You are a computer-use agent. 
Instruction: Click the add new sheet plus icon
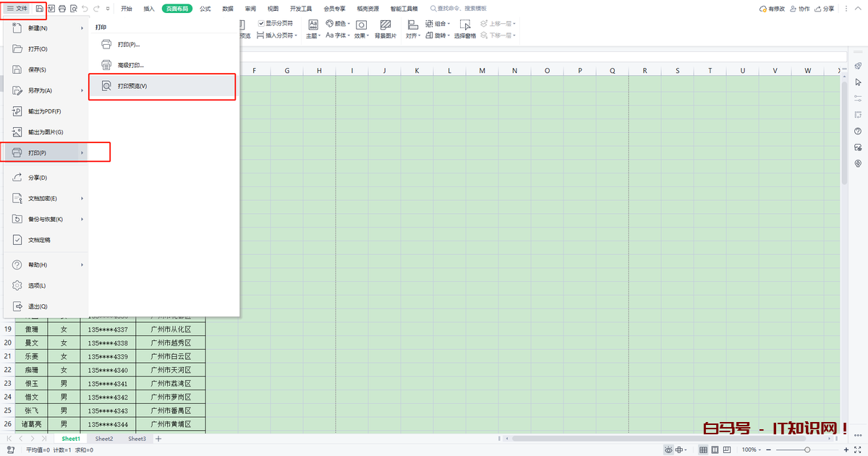pos(158,439)
